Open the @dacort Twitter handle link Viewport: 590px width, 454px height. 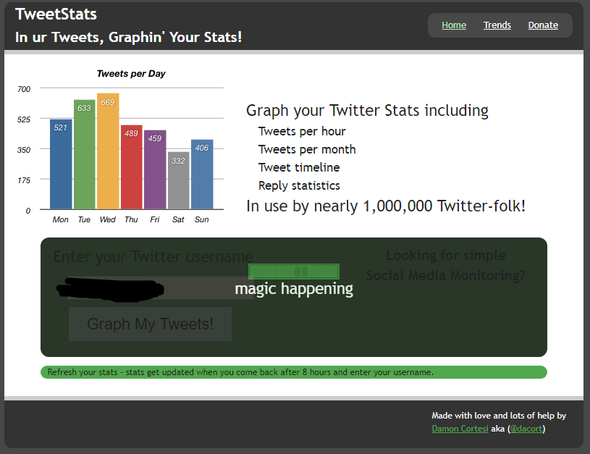[526, 429]
